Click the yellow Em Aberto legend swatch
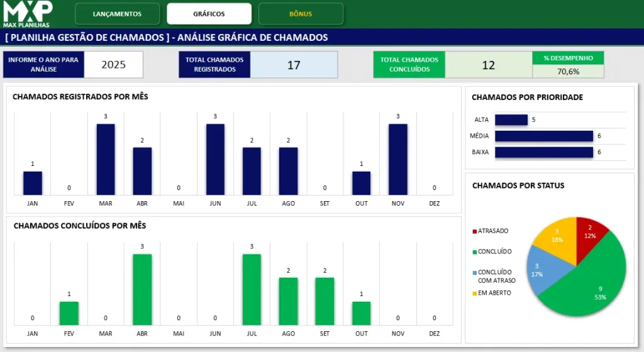644x352 pixels. tap(474, 293)
